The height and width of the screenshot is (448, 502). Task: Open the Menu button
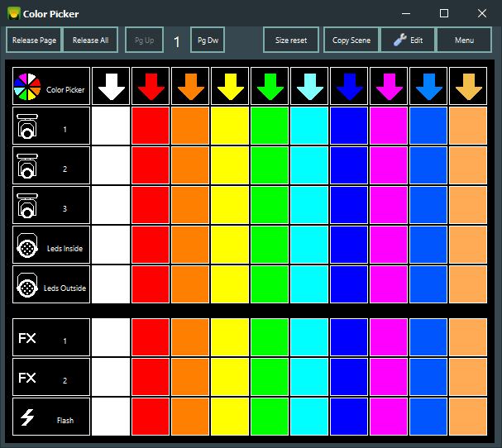coord(464,40)
